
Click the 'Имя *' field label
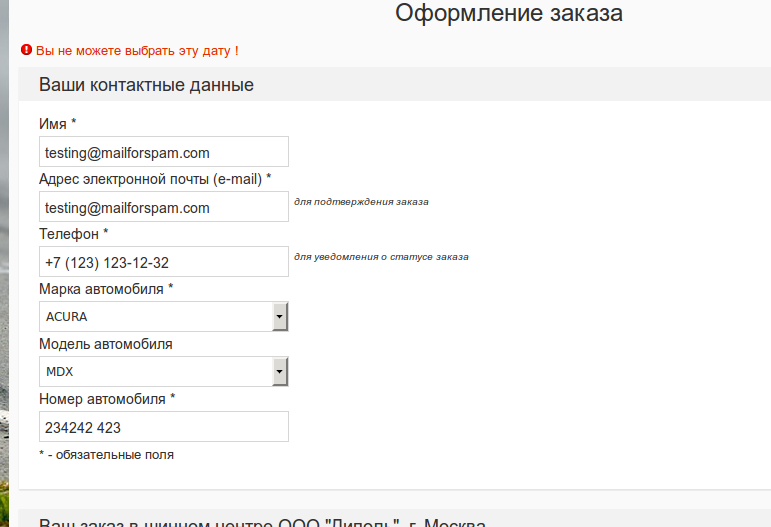tap(58, 123)
